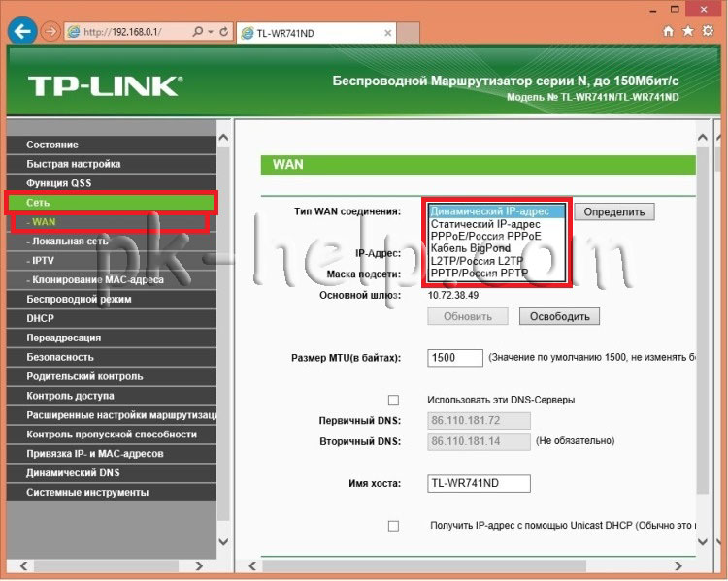Screen dimensions: 728x581
Task: Open the Favorites star icon
Action: (x=688, y=31)
